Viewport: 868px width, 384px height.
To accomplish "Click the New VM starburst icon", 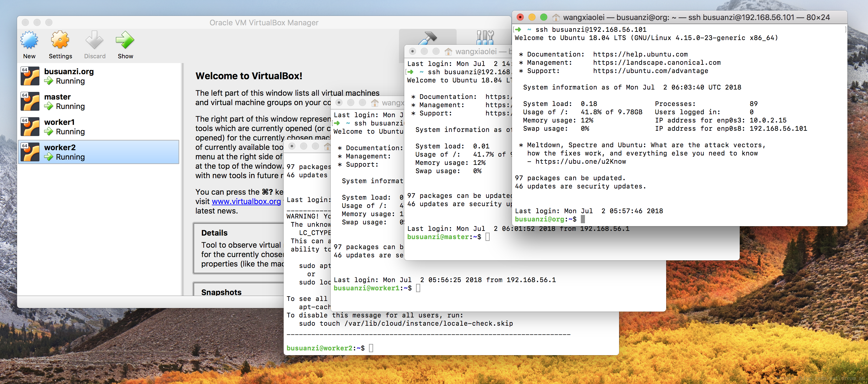I will click(x=29, y=40).
